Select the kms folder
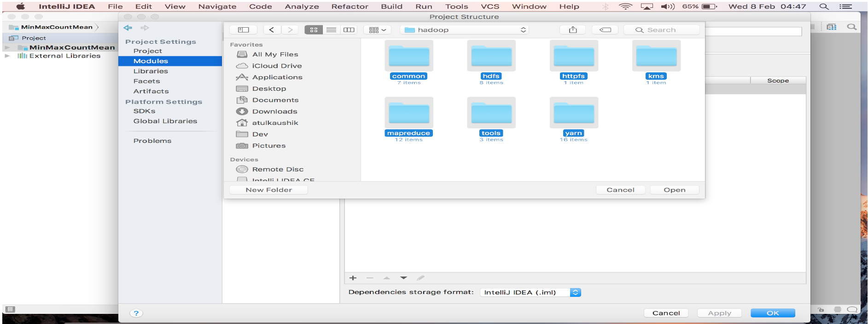 656,62
